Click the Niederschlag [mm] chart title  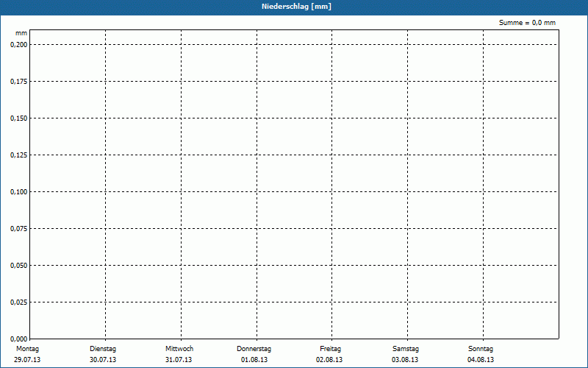pos(296,7)
